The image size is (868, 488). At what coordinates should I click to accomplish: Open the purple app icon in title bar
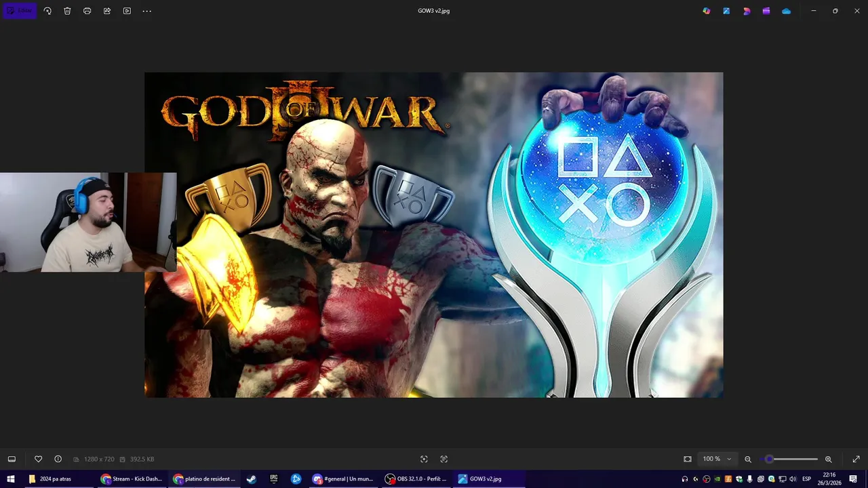point(766,11)
